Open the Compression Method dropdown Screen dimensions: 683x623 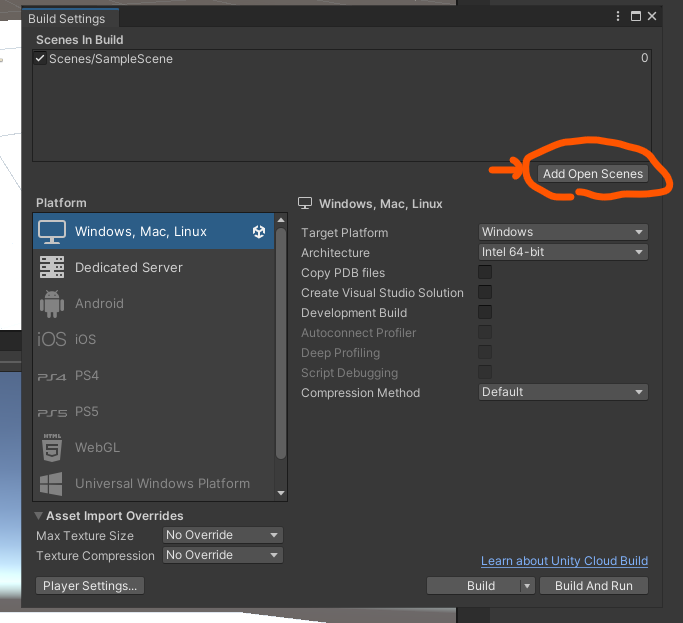(x=563, y=392)
